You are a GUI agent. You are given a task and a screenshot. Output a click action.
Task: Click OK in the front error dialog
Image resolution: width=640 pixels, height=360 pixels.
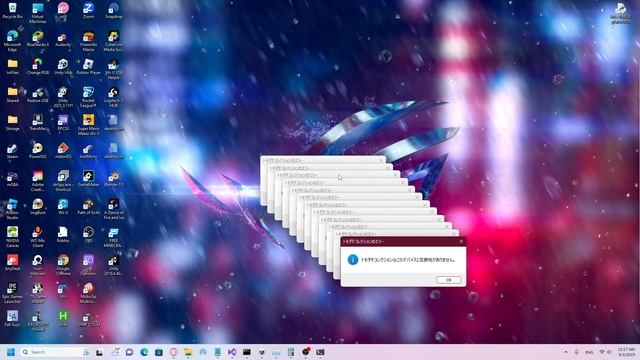coord(448,280)
